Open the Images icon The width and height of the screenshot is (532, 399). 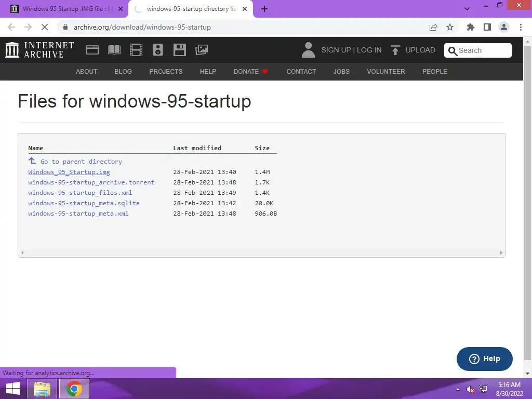coord(202,50)
